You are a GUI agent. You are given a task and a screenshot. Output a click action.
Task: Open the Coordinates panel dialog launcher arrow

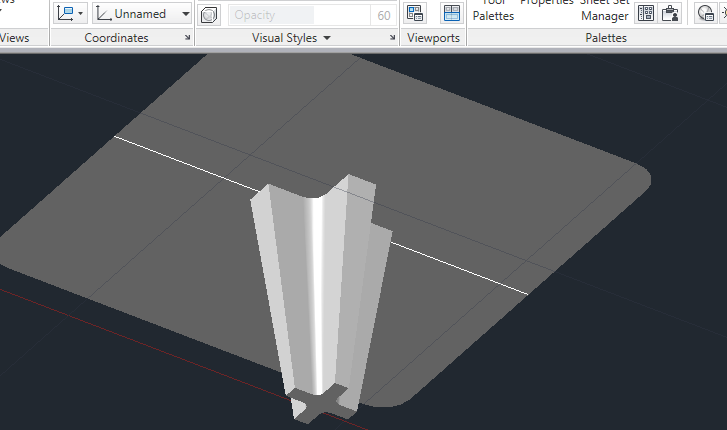(x=188, y=38)
